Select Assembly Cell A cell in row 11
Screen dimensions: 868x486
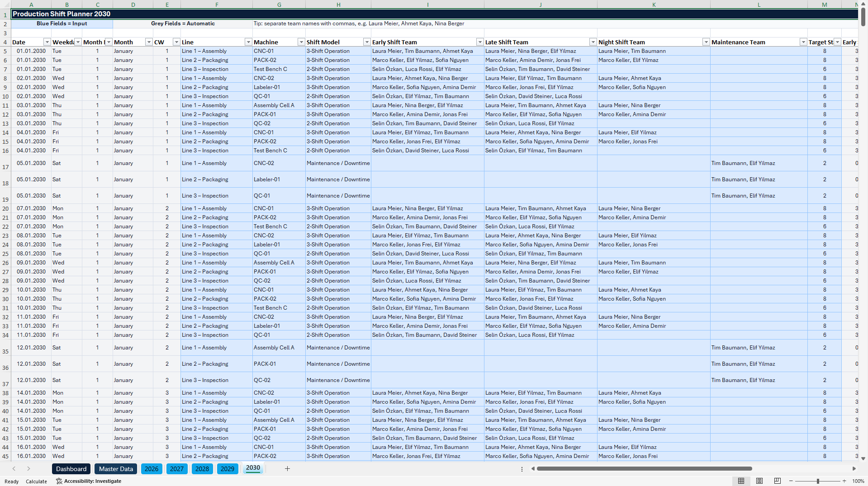point(279,105)
